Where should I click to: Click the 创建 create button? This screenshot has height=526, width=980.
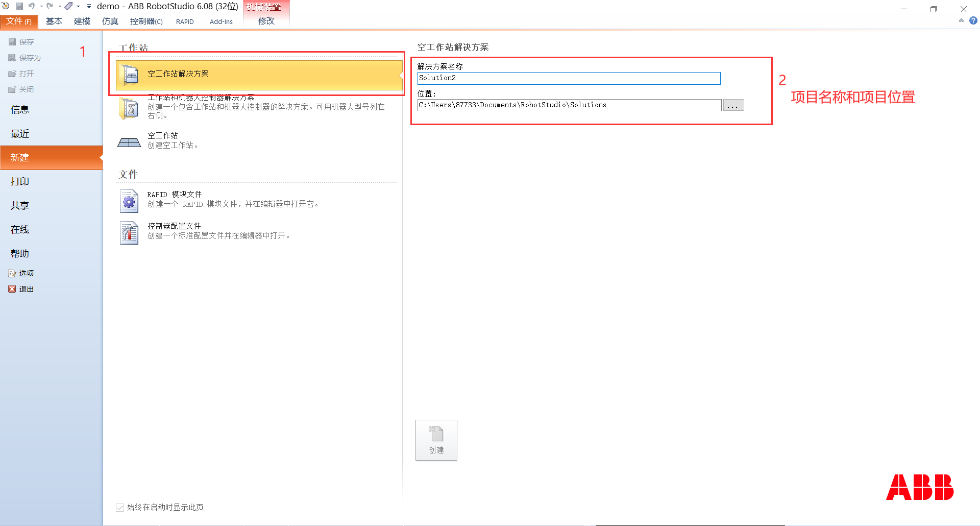[436, 440]
